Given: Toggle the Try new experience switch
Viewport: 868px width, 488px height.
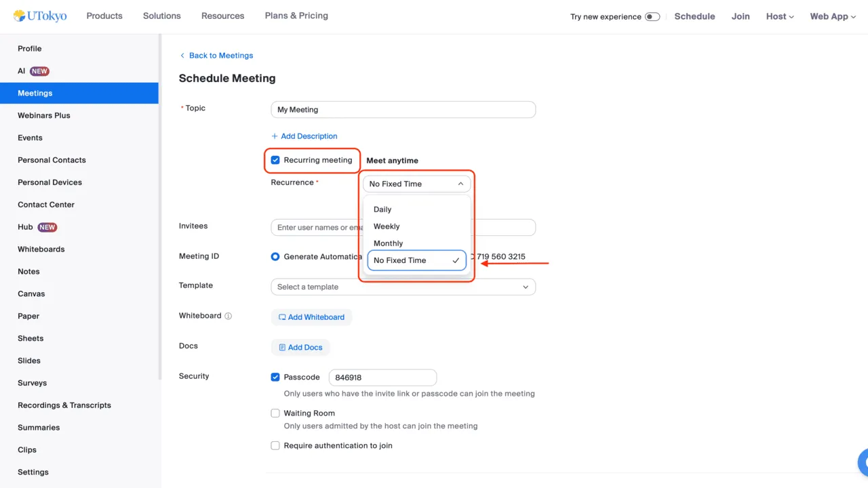Looking at the screenshot, I should click(652, 16).
